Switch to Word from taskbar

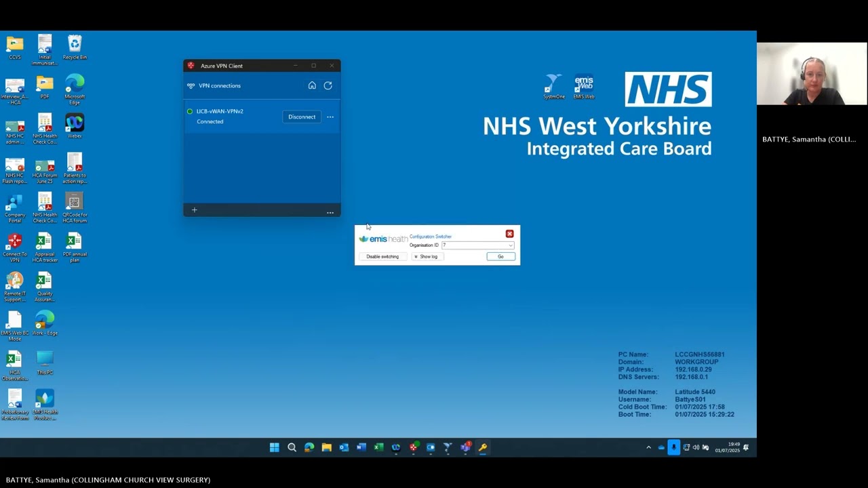361,447
